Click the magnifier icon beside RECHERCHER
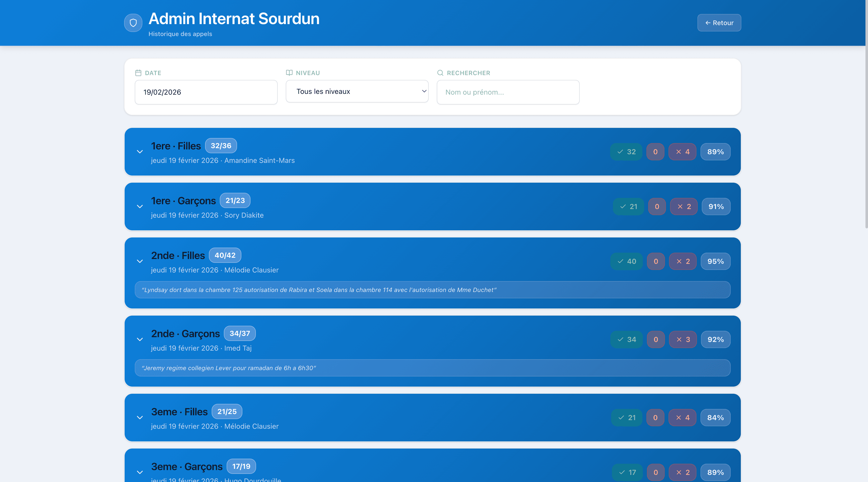 (x=440, y=73)
